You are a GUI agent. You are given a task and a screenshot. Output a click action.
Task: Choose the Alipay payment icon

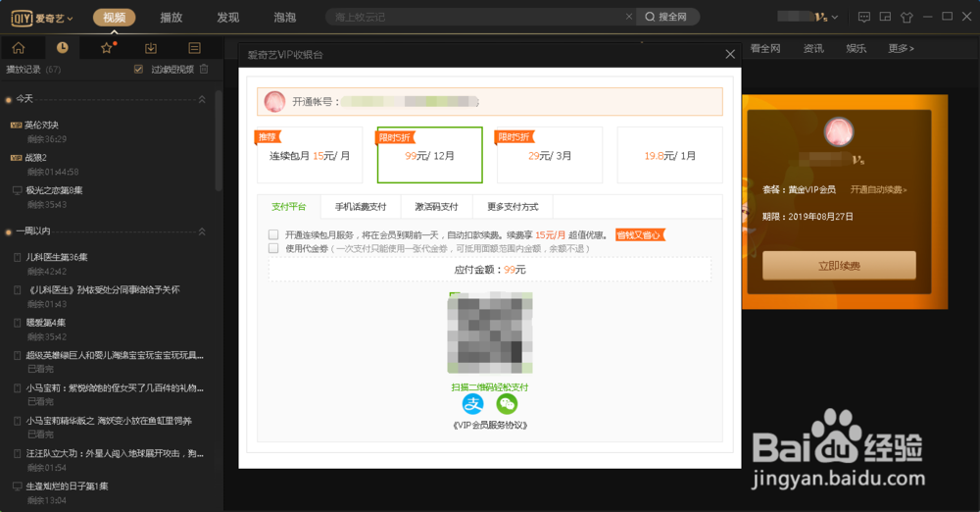coord(473,404)
